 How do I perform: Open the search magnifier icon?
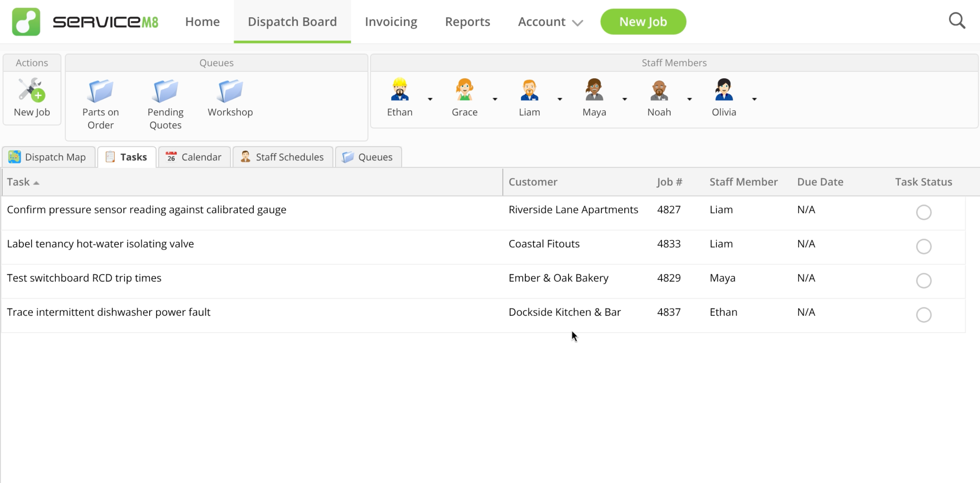pyautogui.click(x=957, y=21)
